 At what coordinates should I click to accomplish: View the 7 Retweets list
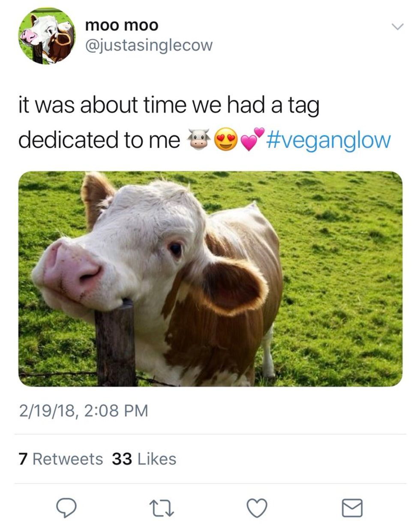(61, 459)
